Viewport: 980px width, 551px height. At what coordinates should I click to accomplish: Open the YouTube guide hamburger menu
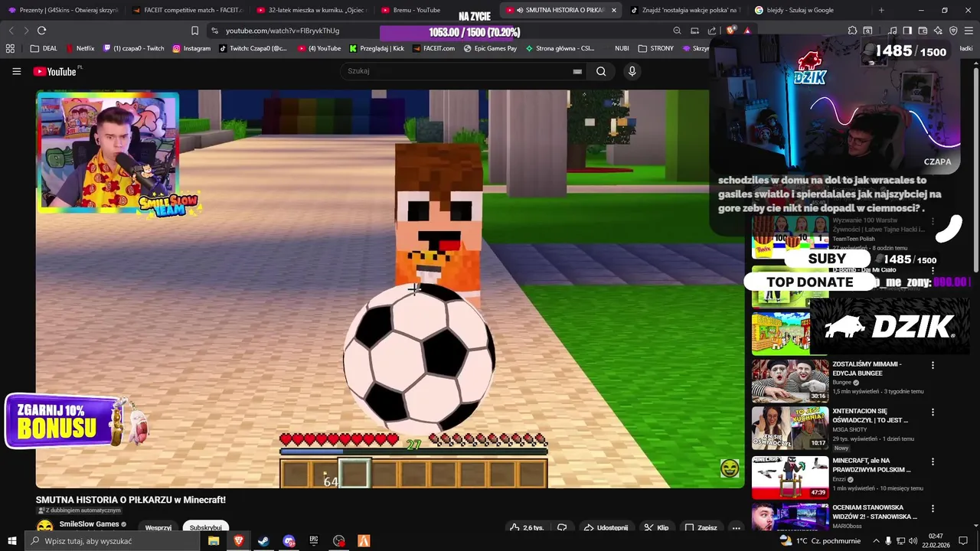tap(16, 71)
